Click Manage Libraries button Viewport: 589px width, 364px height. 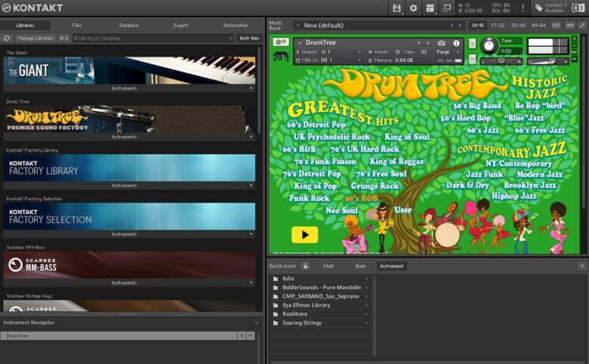tap(35, 38)
